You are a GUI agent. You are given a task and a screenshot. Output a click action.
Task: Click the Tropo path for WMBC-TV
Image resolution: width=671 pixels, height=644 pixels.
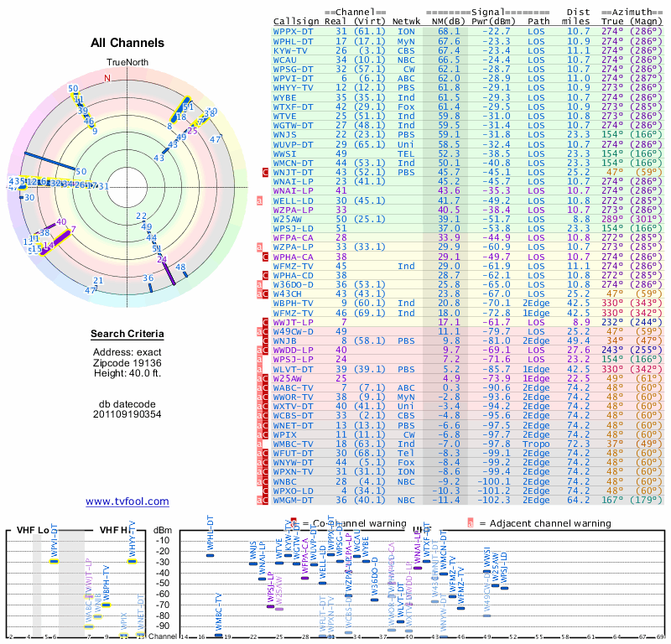(x=536, y=444)
